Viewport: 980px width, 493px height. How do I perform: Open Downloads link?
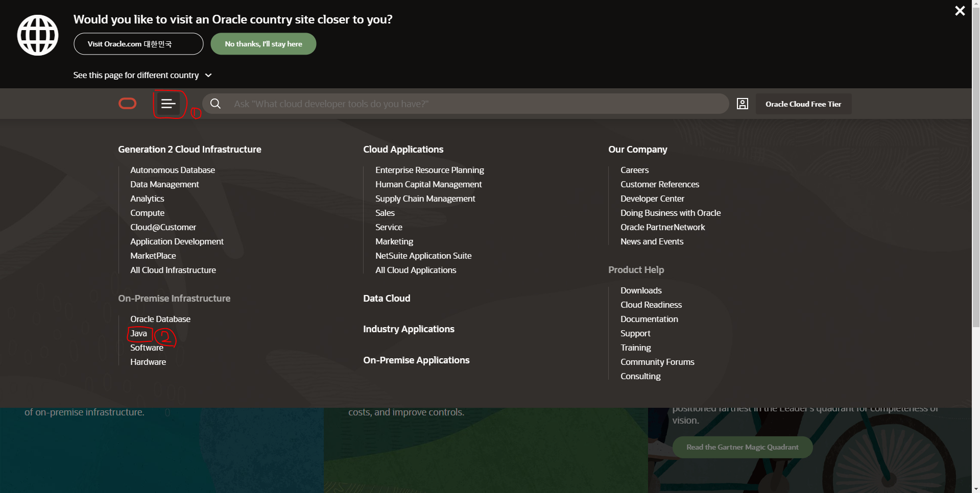coord(641,290)
